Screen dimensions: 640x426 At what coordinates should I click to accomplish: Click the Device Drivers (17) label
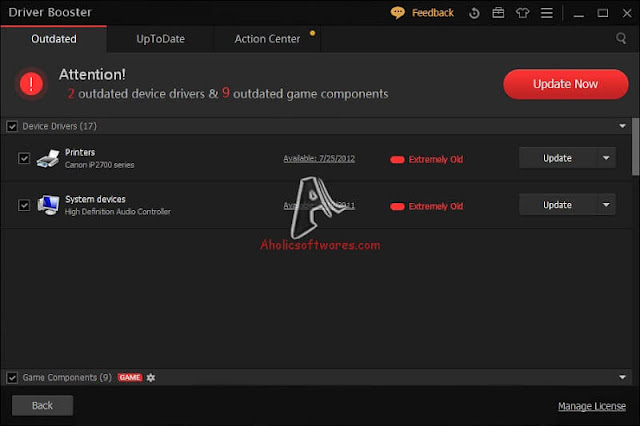click(x=60, y=126)
